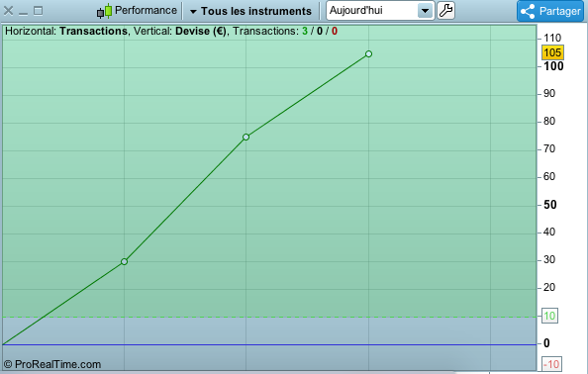Click the 50 value on vertical axis
Image resolution: width=588 pixels, height=374 pixels.
550,205
